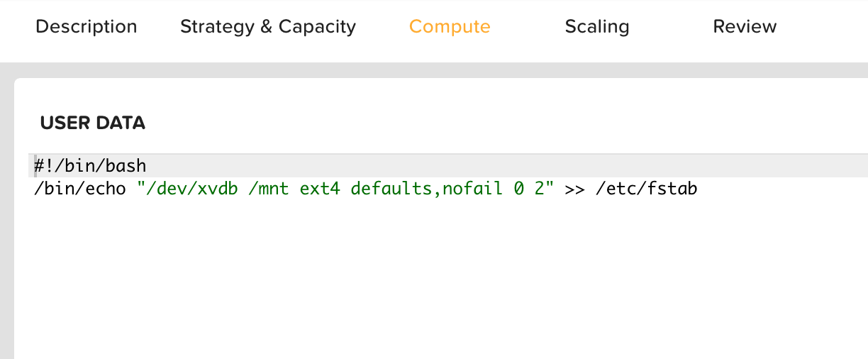Click the /bin/echo command text
The image size is (868, 359).
(x=81, y=189)
